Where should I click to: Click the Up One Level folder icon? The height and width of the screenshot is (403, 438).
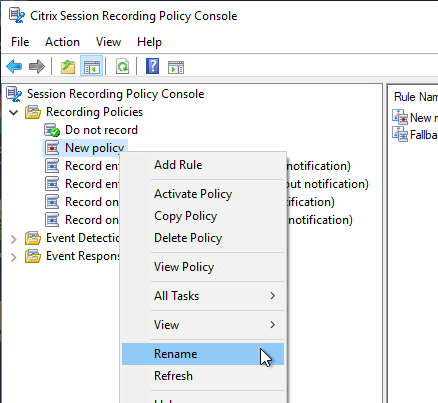click(68, 67)
